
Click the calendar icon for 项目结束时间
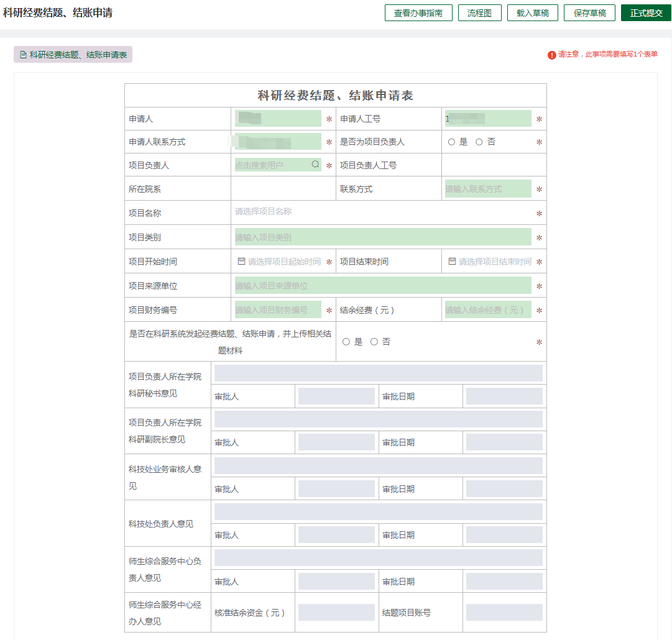[452, 262]
